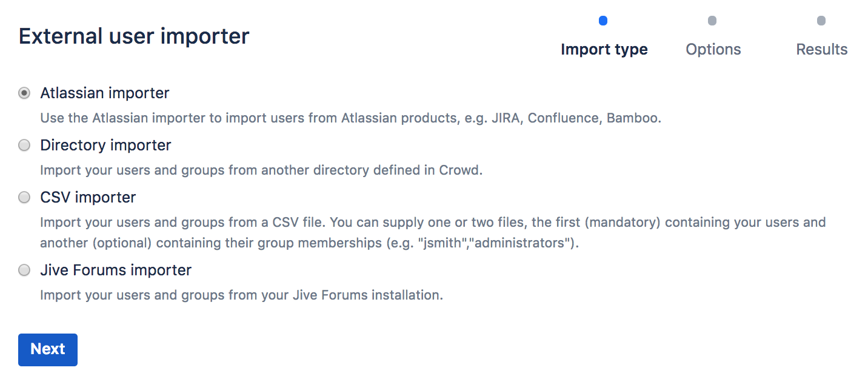Pick the Jive Forums importer radio option
The height and width of the screenshot is (376, 868).
click(x=24, y=270)
